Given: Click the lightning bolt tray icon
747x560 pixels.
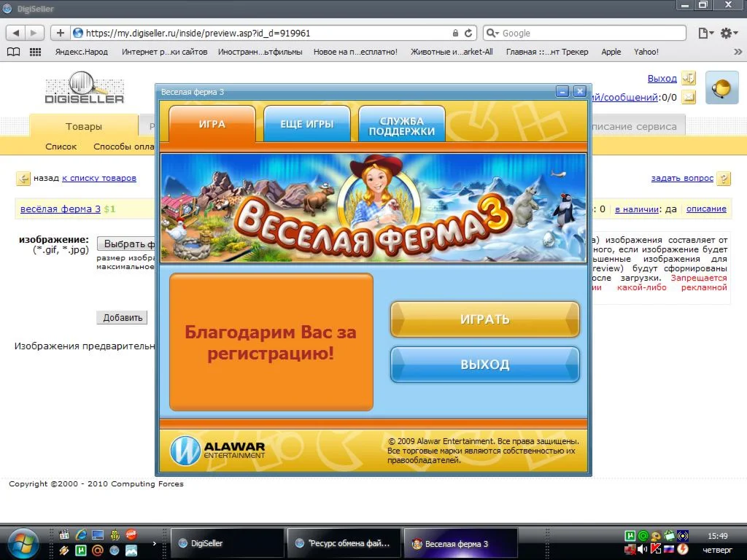Looking at the screenshot, I should tap(683, 550).
